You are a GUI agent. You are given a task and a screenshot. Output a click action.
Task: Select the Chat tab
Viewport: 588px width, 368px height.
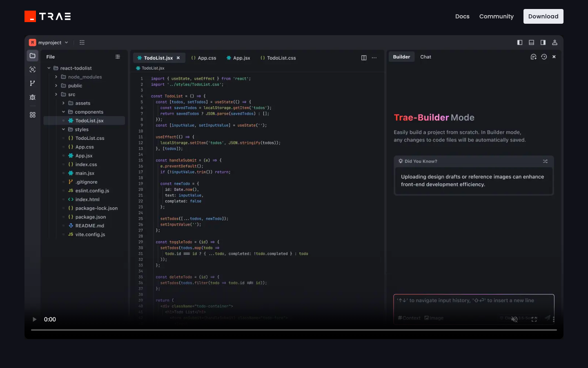425,57
